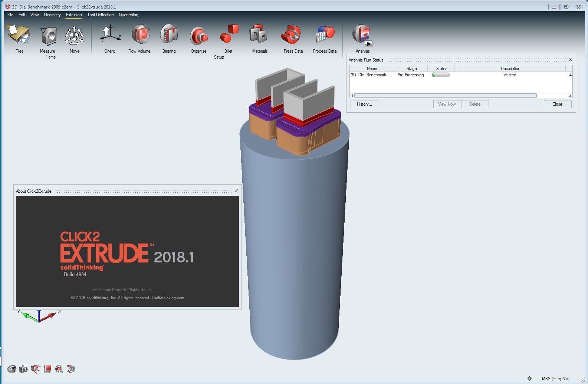Open the Billet tool icon
The width and height of the screenshot is (588, 384).
pyautogui.click(x=229, y=34)
